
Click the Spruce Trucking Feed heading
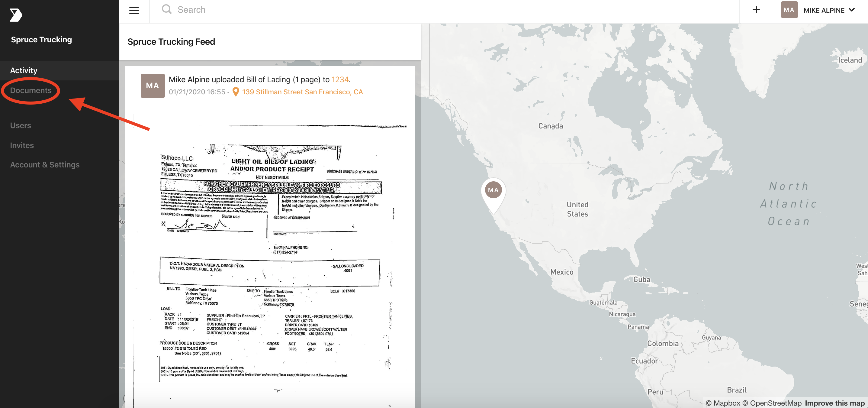point(171,42)
